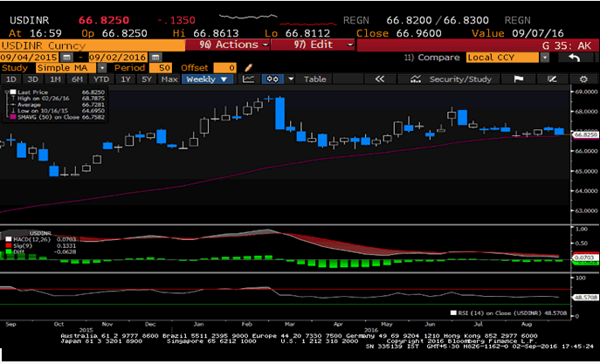Open the 90) Actions dropdown menu
The image size is (600, 364).
pyautogui.click(x=228, y=45)
